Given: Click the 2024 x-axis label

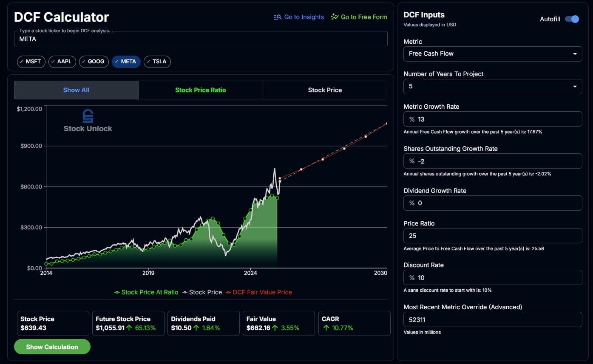Looking at the screenshot, I should tap(250, 273).
